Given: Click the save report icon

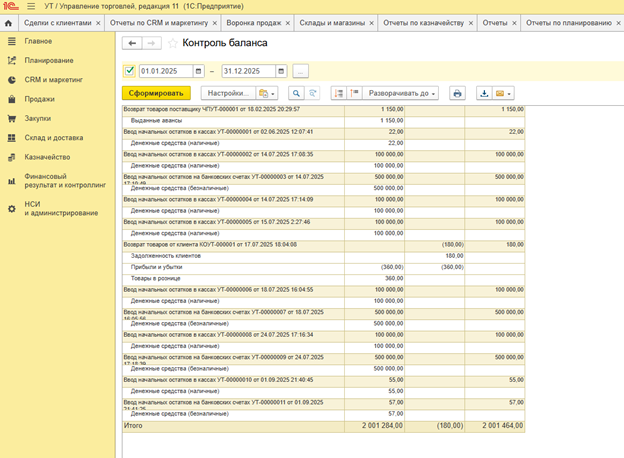Looking at the screenshot, I should (485, 93).
